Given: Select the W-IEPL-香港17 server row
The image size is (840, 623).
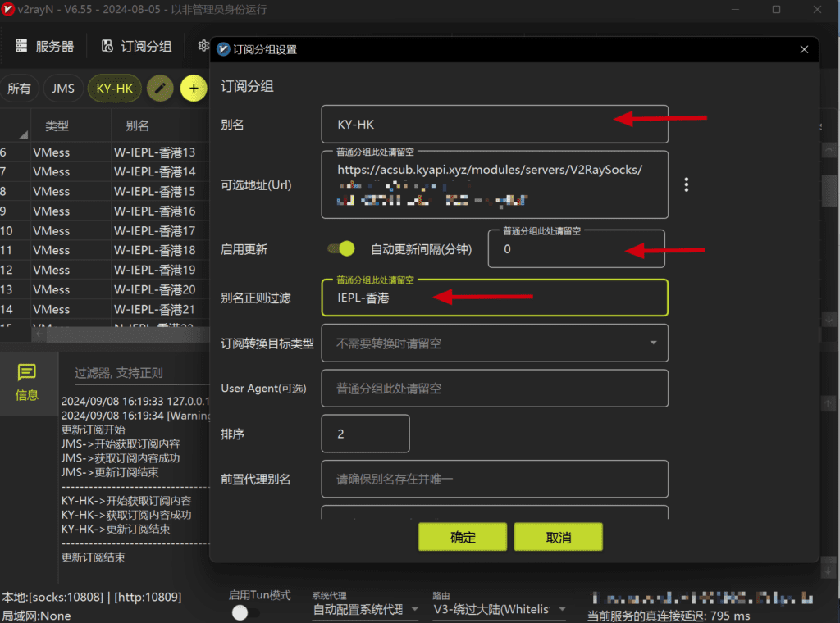Looking at the screenshot, I should point(104,230).
